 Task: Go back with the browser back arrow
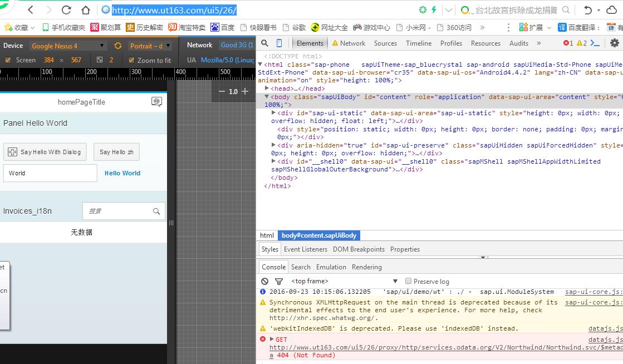coord(31,10)
